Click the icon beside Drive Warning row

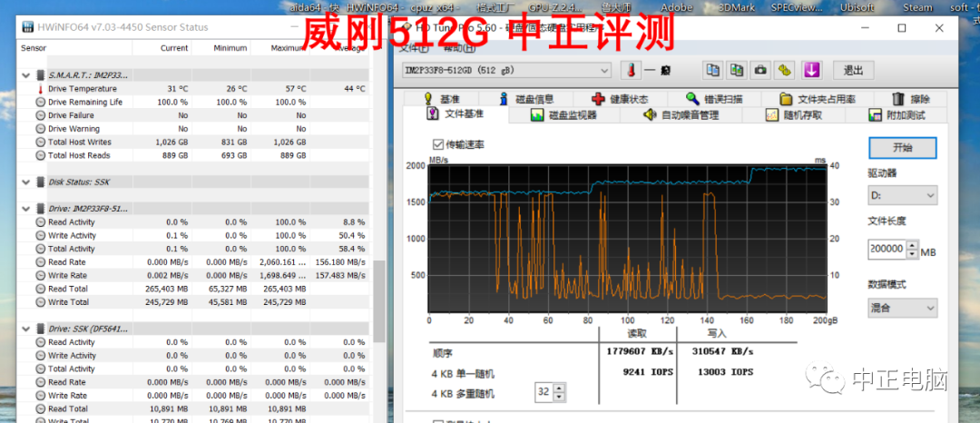coord(41,129)
